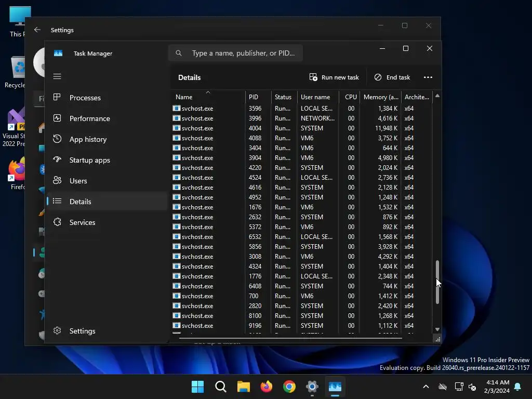Image resolution: width=532 pixels, height=399 pixels.
Task: Sort by the Memory column header
Action: point(381,97)
